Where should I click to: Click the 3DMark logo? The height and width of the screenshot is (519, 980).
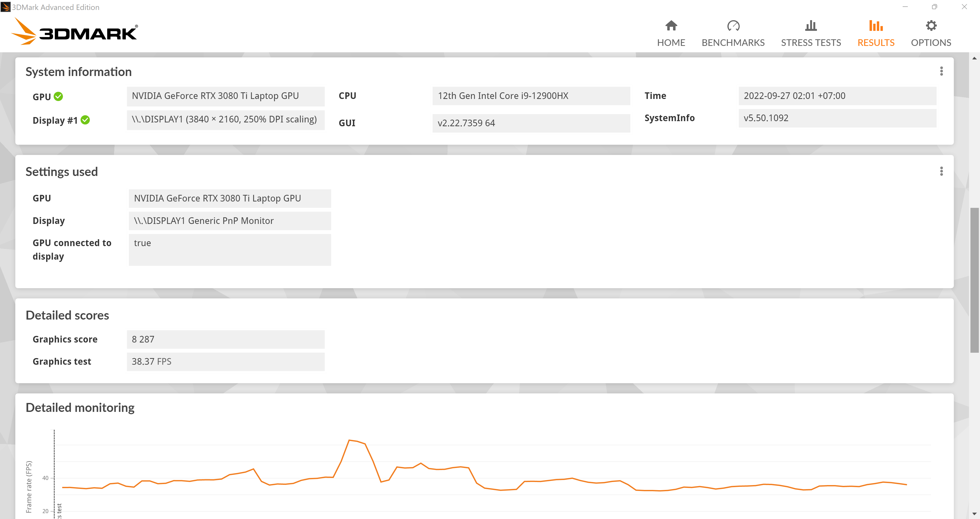pyautogui.click(x=75, y=31)
